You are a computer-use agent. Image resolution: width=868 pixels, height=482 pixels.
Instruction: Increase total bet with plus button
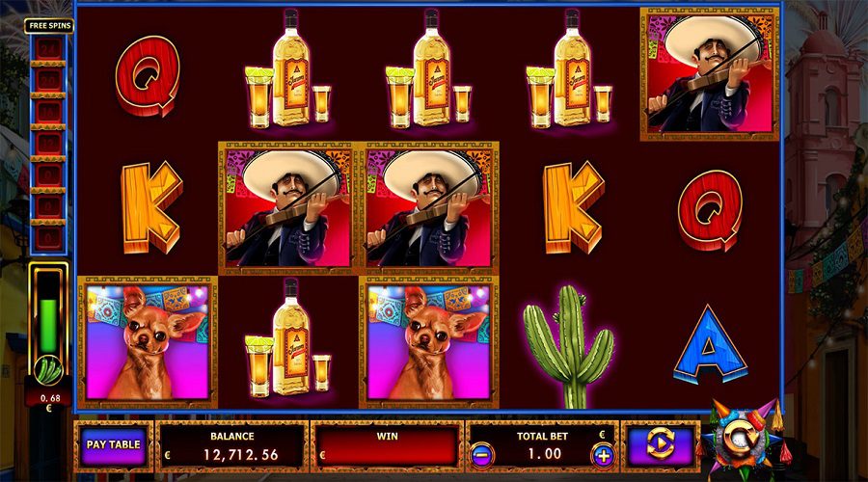point(603,455)
